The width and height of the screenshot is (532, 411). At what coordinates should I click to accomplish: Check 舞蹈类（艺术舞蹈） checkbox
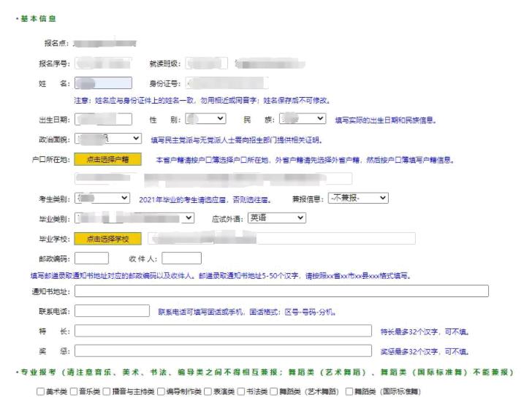(274, 392)
